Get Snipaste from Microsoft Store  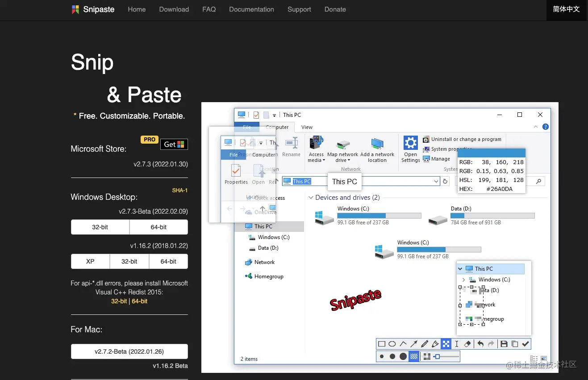pyautogui.click(x=174, y=144)
